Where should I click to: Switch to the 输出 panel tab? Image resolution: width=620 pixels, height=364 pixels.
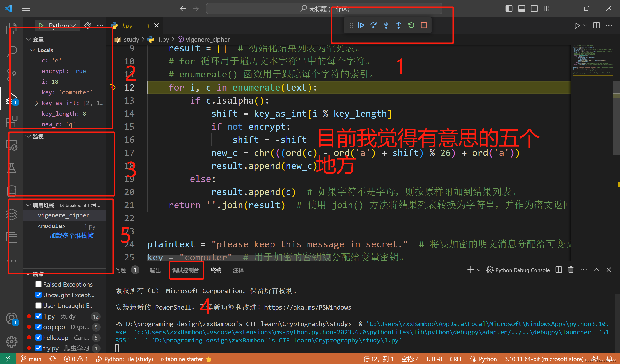(x=155, y=270)
